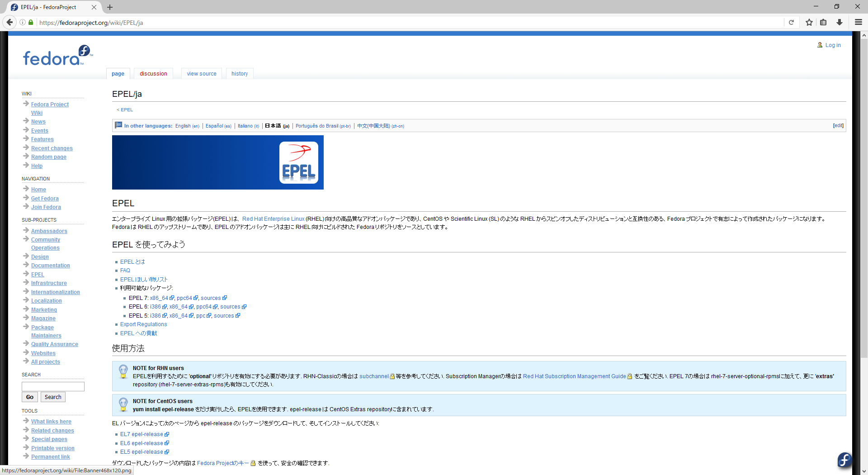Switch language to Español (es)
Image resolution: width=868 pixels, height=475 pixels.
click(x=218, y=126)
